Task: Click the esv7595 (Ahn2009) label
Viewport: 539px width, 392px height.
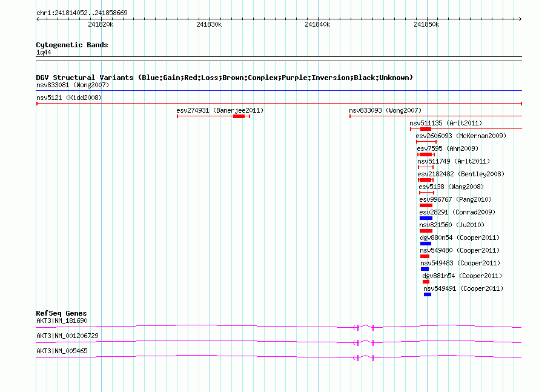Action: 448,148
